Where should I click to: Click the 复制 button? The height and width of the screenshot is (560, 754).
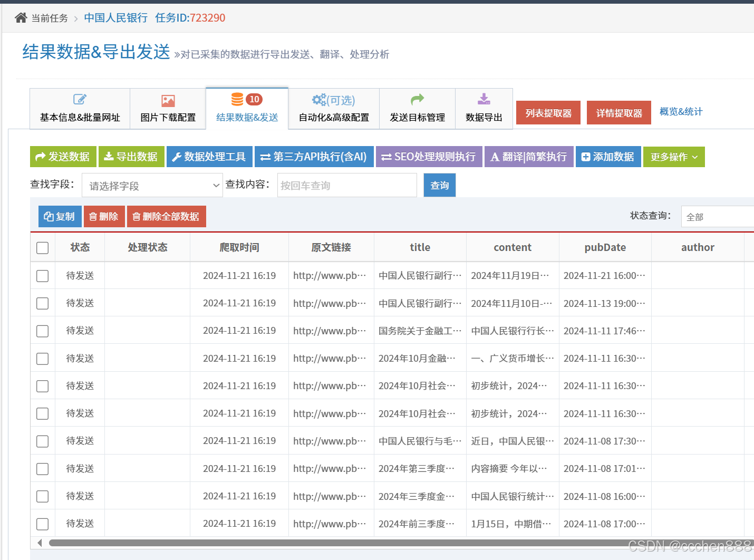60,216
